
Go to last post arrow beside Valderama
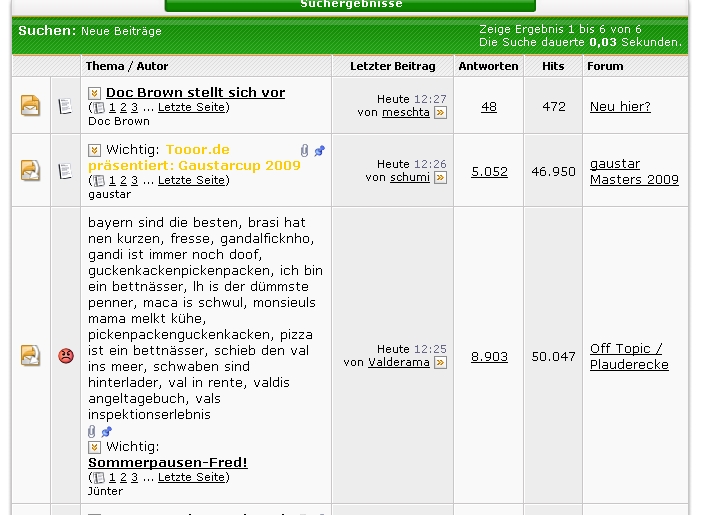440,363
